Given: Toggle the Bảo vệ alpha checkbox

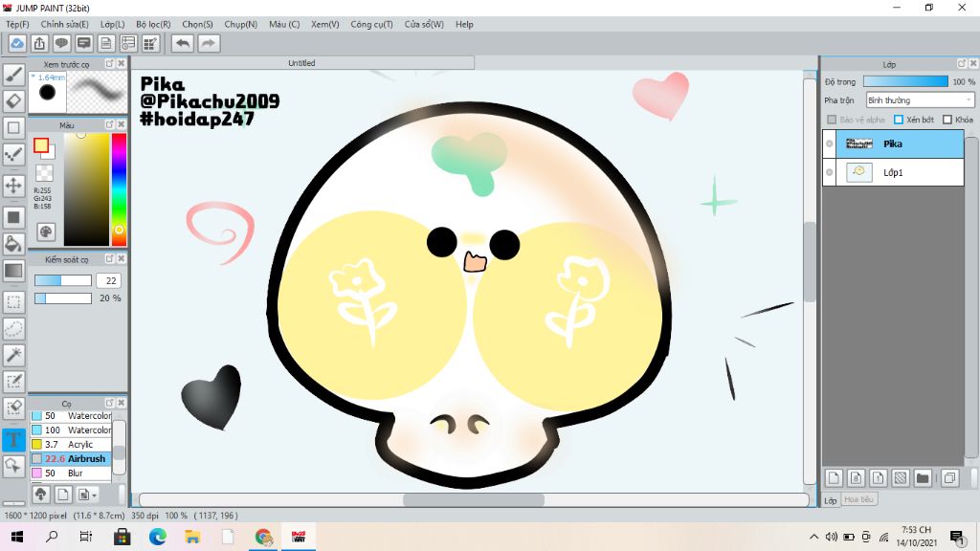Looking at the screenshot, I should tap(832, 120).
